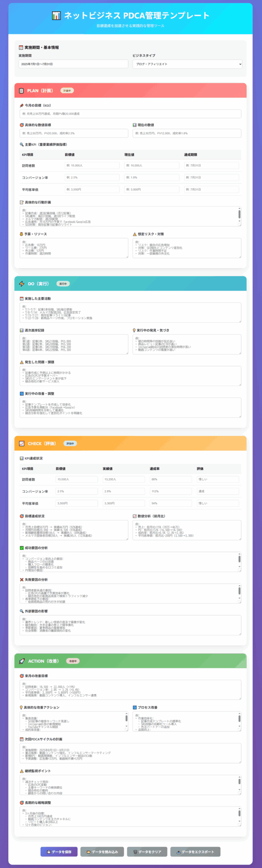Focus CHECK 平均客単価 達成率 field 94%

point(171,503)
